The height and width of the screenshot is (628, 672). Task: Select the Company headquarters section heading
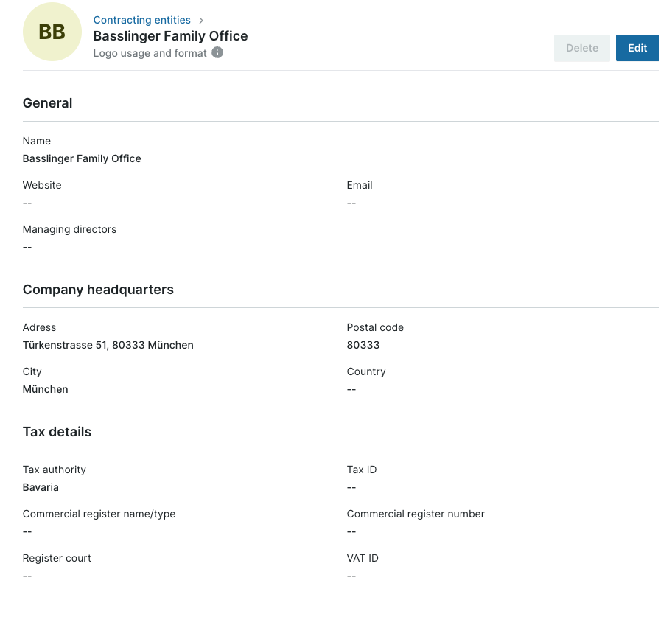pos(98,290)
